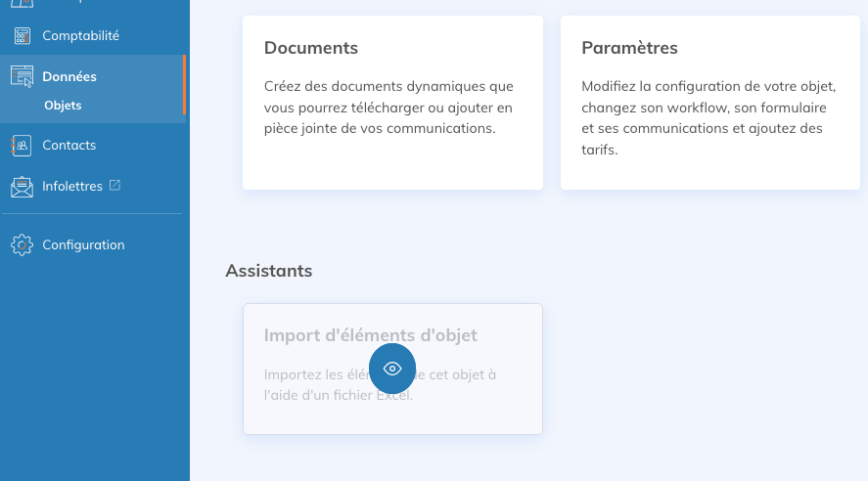The image size is (868, 481).
Task: Click the Documents card description text
Action: pyautogui.click(x=388, y=108)
